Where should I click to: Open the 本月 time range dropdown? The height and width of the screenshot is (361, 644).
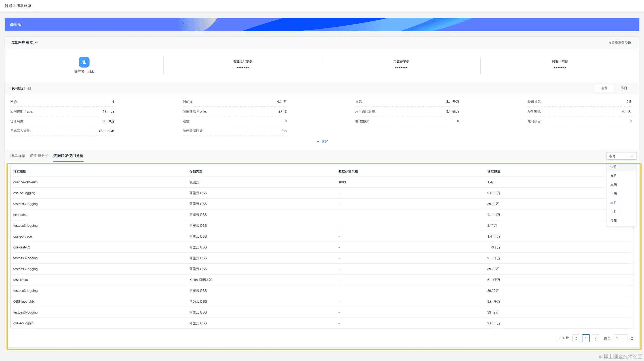pyautogui.click(x=621, y=156)
